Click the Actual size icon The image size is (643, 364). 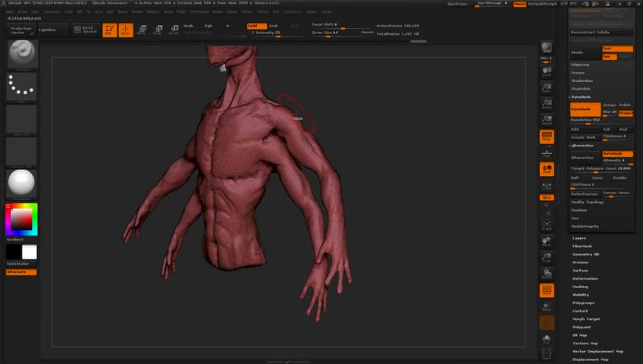click(547, 104)
